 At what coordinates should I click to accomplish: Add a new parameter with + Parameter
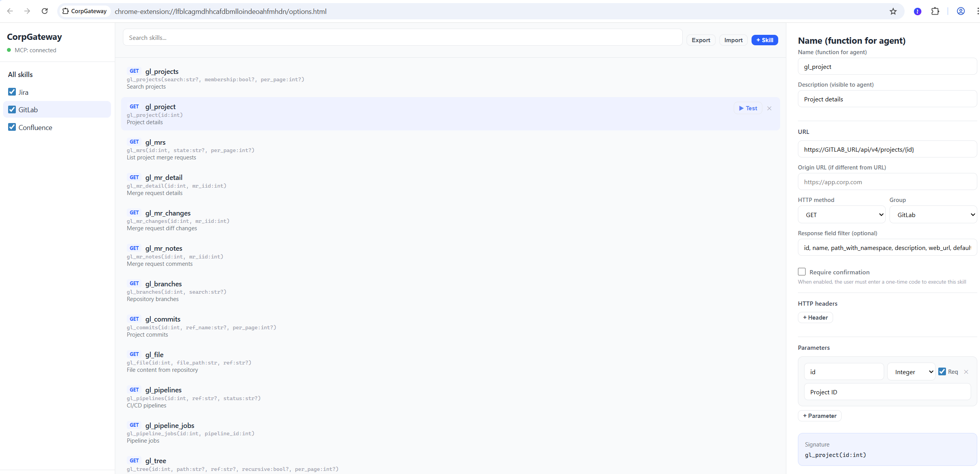(x=820, y=416)
